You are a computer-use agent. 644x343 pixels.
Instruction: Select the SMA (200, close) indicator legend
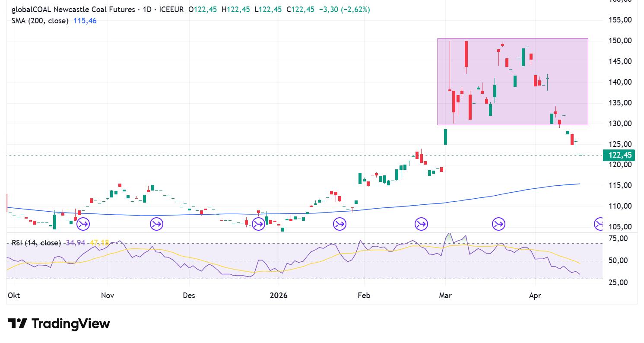(x=40, y=20)
